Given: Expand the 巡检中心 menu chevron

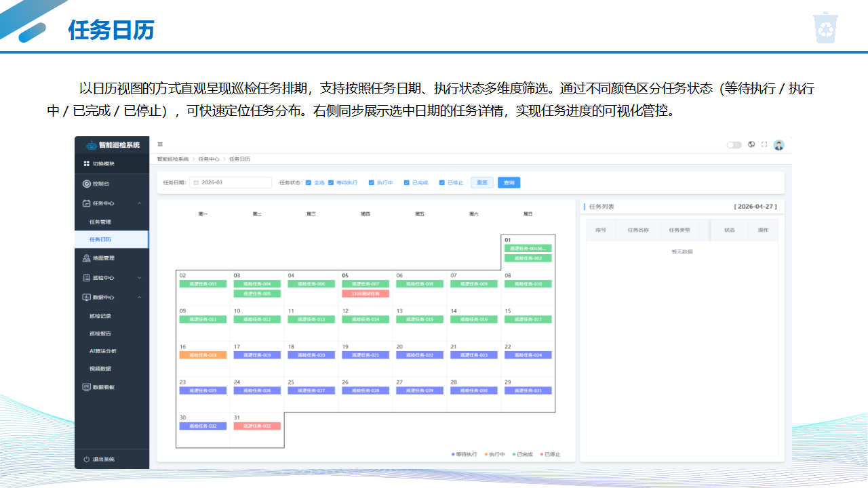Looking at the screenshot, I should [x=140, y=278].
